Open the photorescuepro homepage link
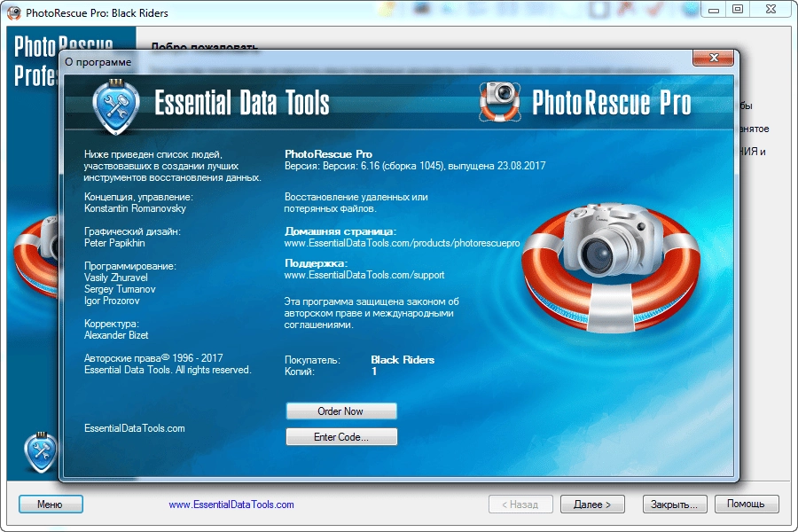798x532 pixels. point(402,243)
